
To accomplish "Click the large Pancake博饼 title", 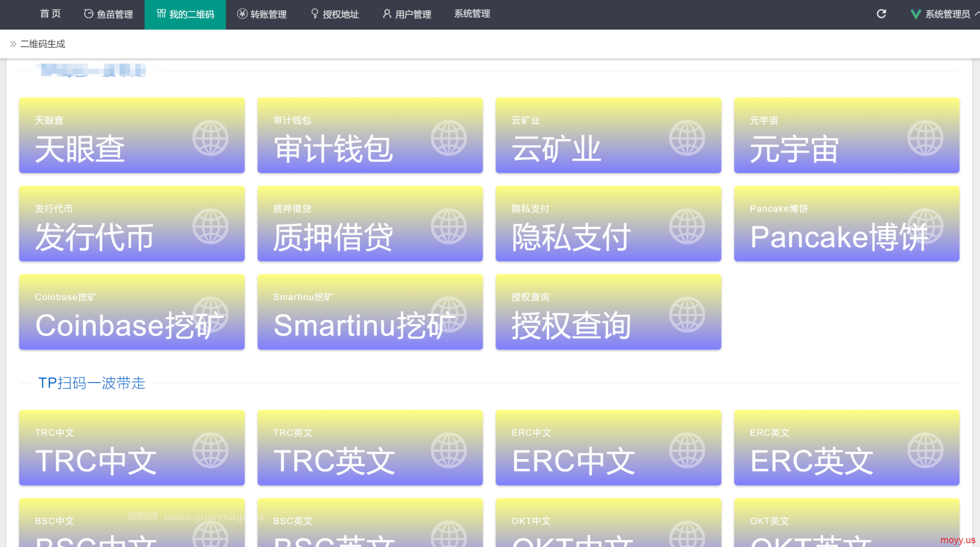I will click(x=839, y=237).
